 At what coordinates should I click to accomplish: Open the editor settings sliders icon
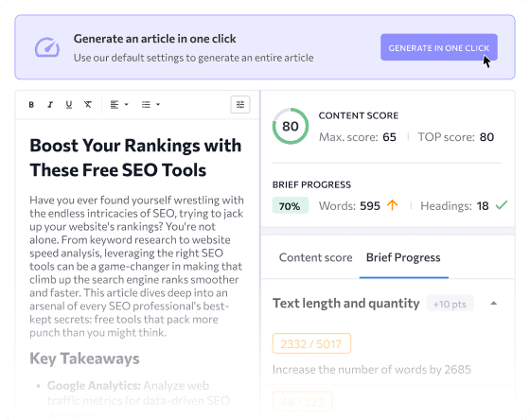(240, 105)
